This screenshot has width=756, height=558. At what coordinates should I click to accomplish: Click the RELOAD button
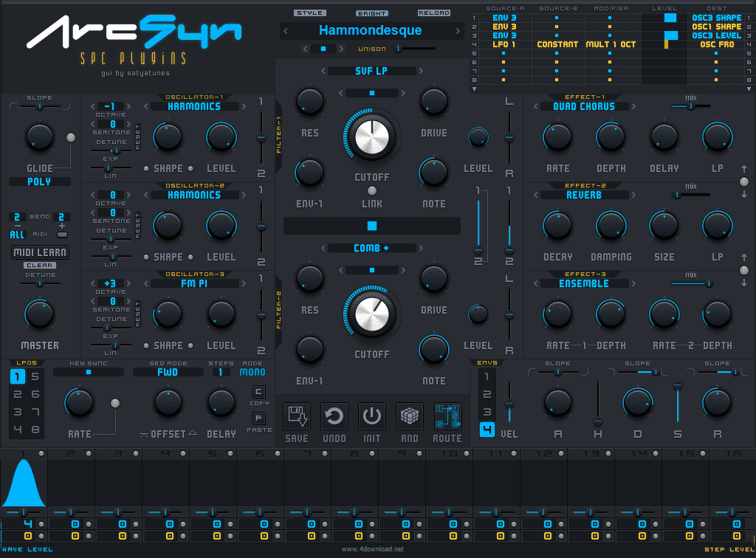point(434,13)
